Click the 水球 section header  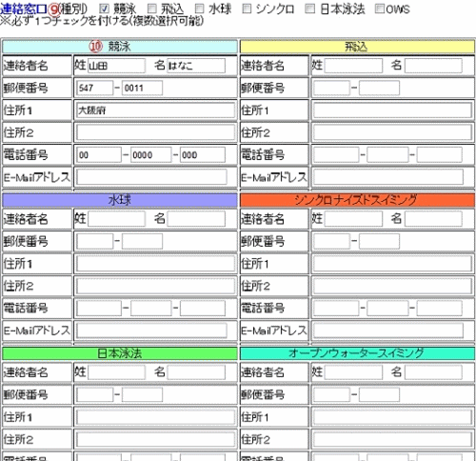(120, 200)
